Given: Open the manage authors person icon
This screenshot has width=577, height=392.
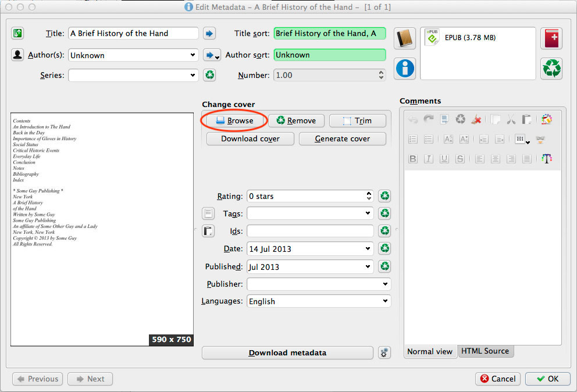Looking at the screenshot, I should click(x=17, y=55).
